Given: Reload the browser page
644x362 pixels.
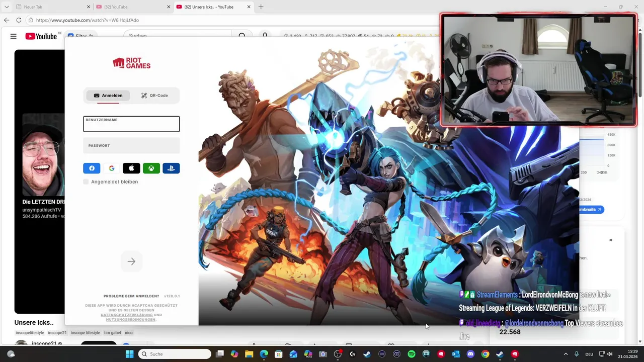Looking at the screenshot, I should pyautogui.click(x=19, y=20).
